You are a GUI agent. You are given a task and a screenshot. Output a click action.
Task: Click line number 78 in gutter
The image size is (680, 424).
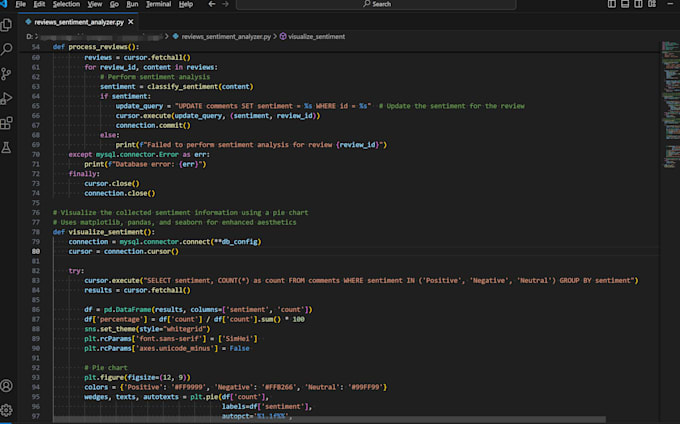[x=36, y=232]
